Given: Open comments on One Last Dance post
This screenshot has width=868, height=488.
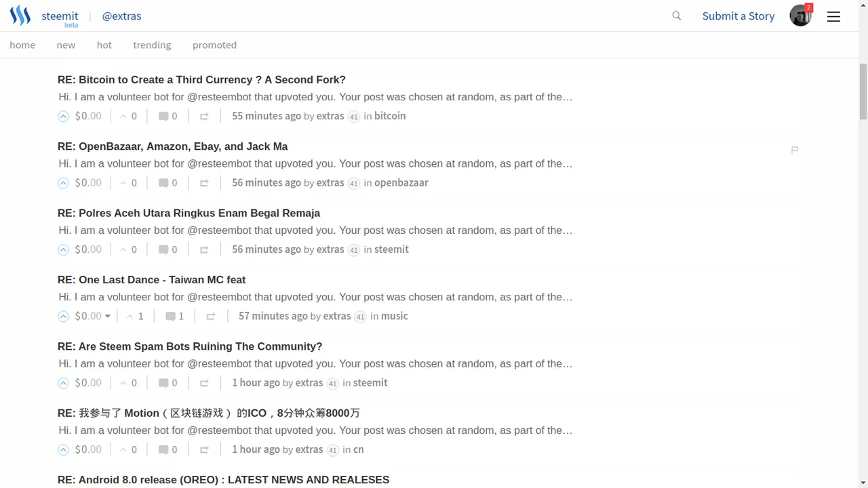Looking at the screenshot, I should pos(174,316).
